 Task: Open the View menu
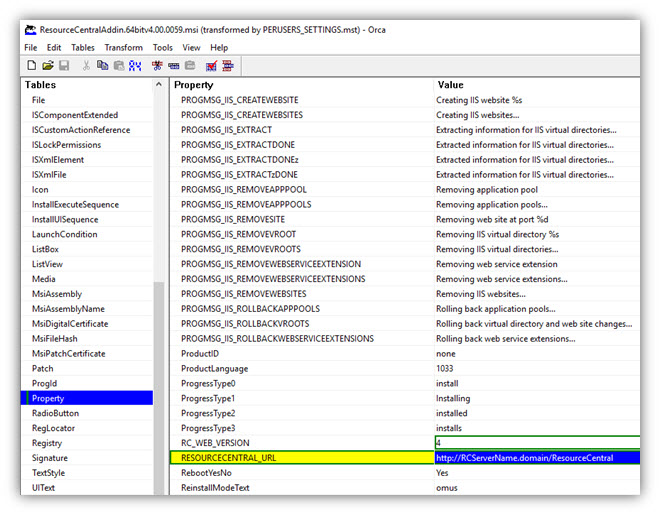click(191, 48)
